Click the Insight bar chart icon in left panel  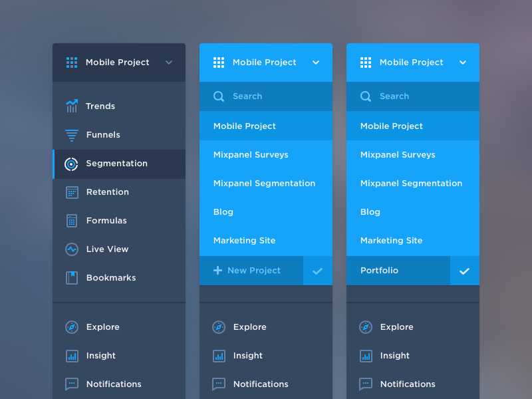click(x=72, y=356)
